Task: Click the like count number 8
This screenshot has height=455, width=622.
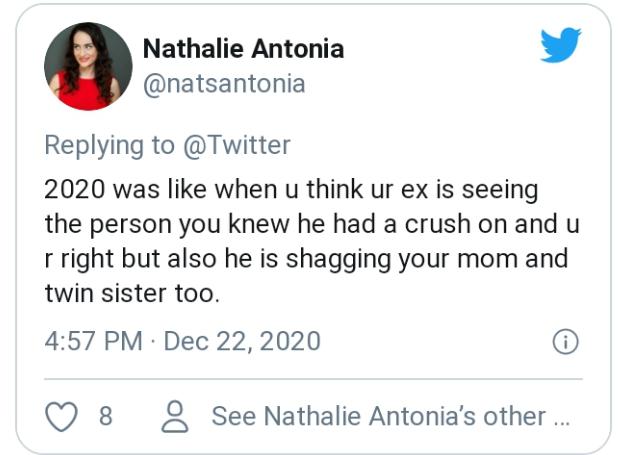Action: (x=106, y=416)
